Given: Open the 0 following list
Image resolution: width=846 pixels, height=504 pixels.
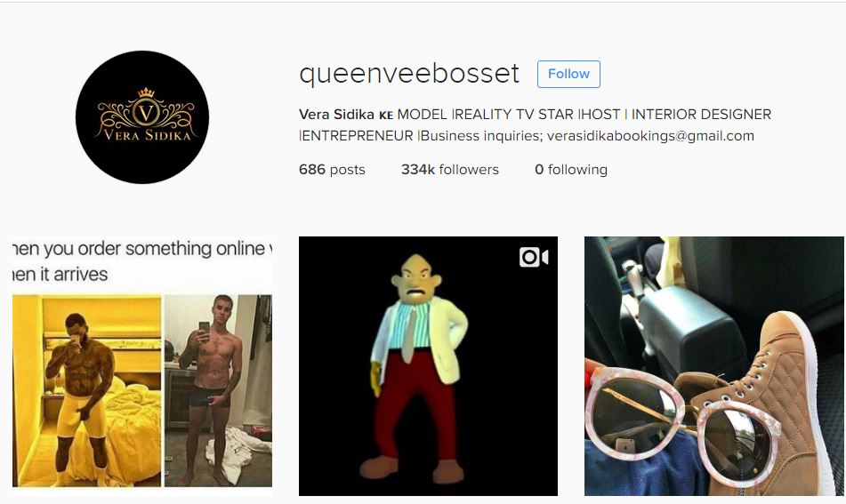Looking at the screenshot, I should [571, 169].
